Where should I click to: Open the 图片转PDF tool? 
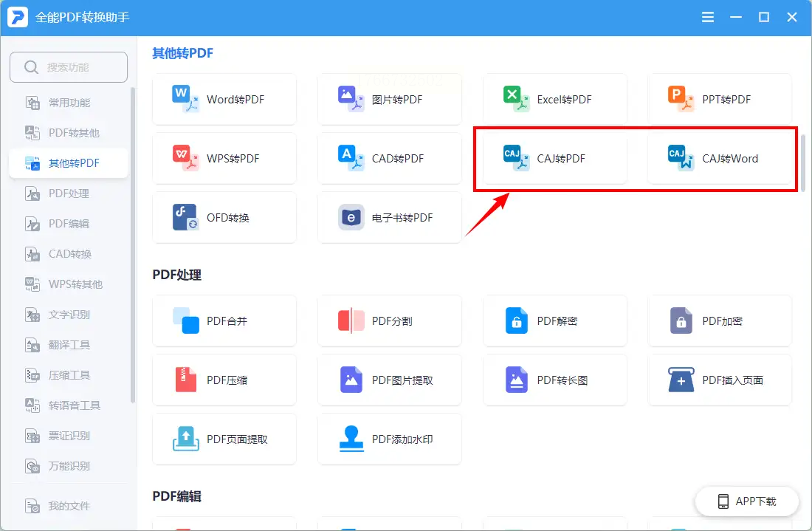[x=390, y=99]
